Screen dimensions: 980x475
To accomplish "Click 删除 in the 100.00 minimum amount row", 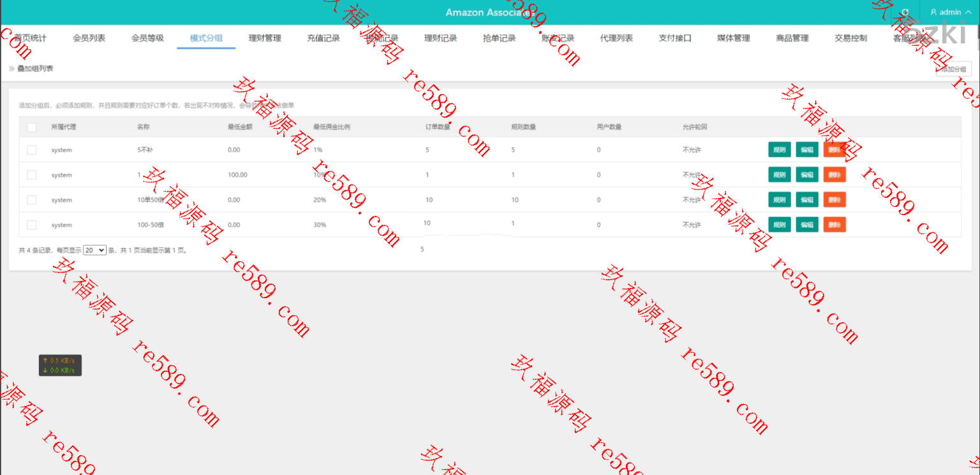I will click(835, 175).
